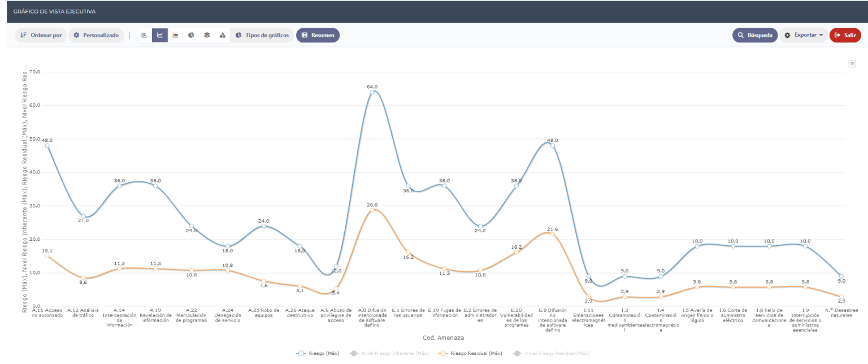The width and height of the screenshot is (868, 364).
Task: Open the chart hamburger context menu
Action: 852,64
